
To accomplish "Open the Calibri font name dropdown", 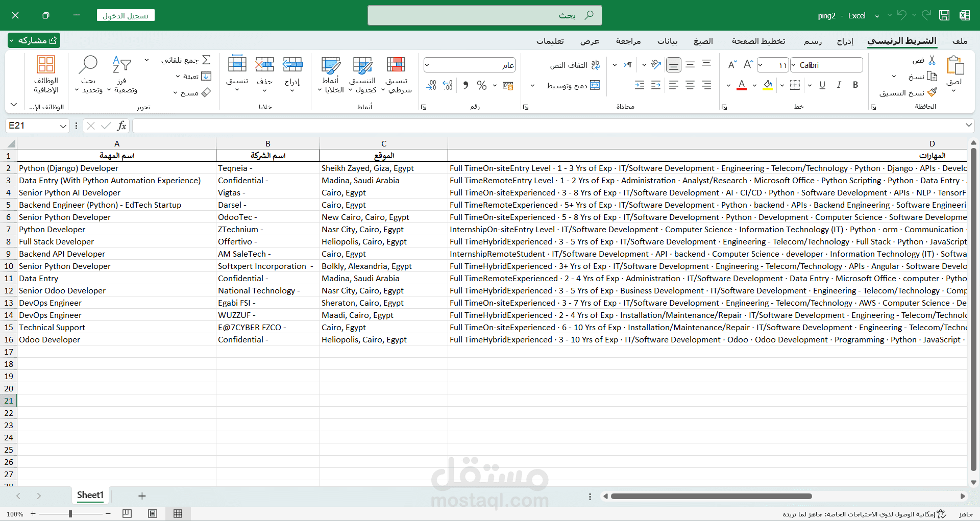I will (x=794, y=65).
